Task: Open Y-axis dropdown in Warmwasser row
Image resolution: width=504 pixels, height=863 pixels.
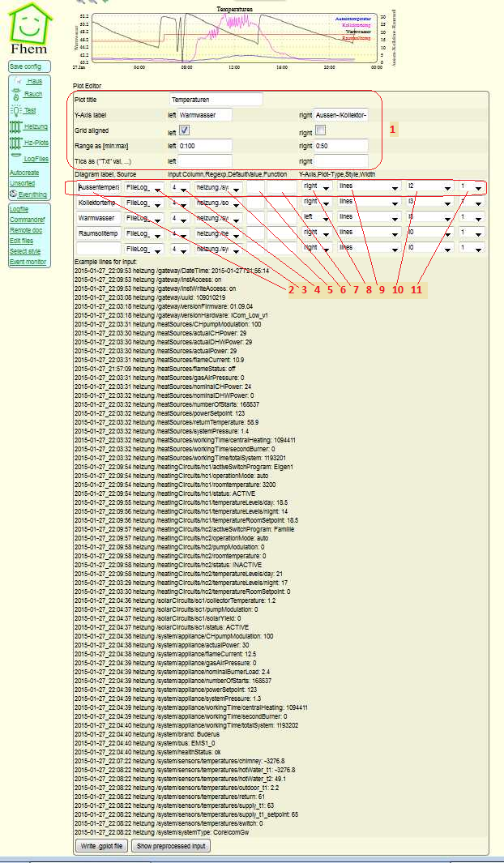Action: coord(316,217)
